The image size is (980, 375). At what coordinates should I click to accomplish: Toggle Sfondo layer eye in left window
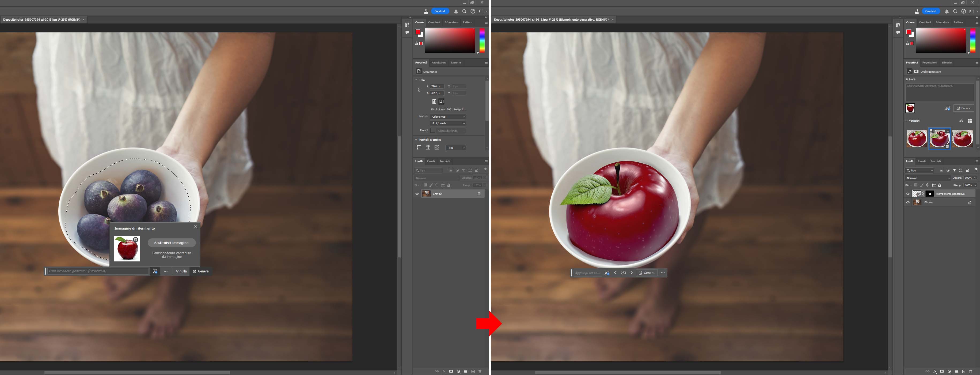click(x=417, y=194)
